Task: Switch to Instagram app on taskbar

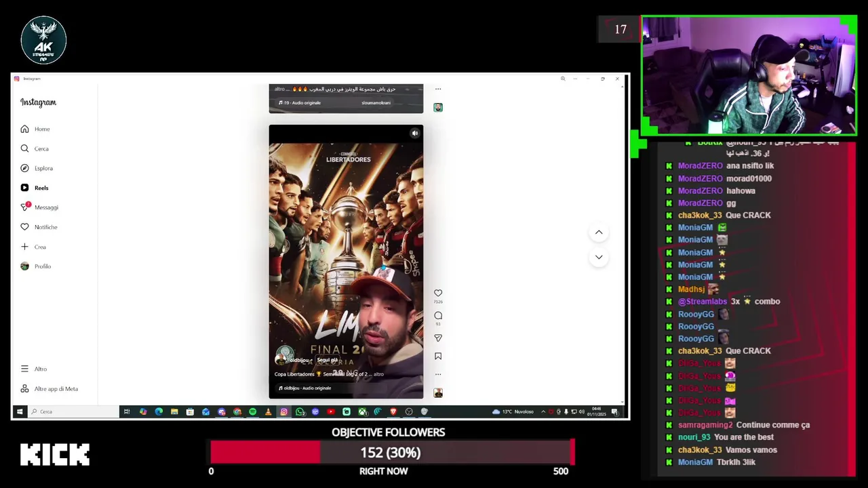Action: point(284,411)
